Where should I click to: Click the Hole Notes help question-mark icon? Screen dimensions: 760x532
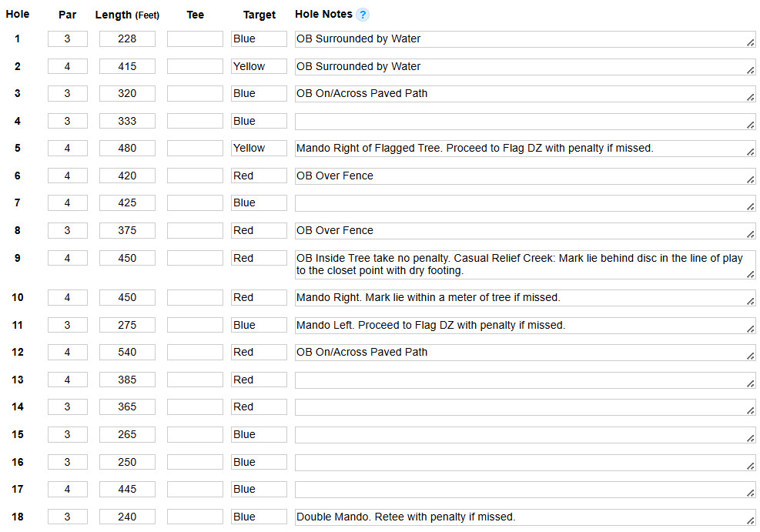362,15
